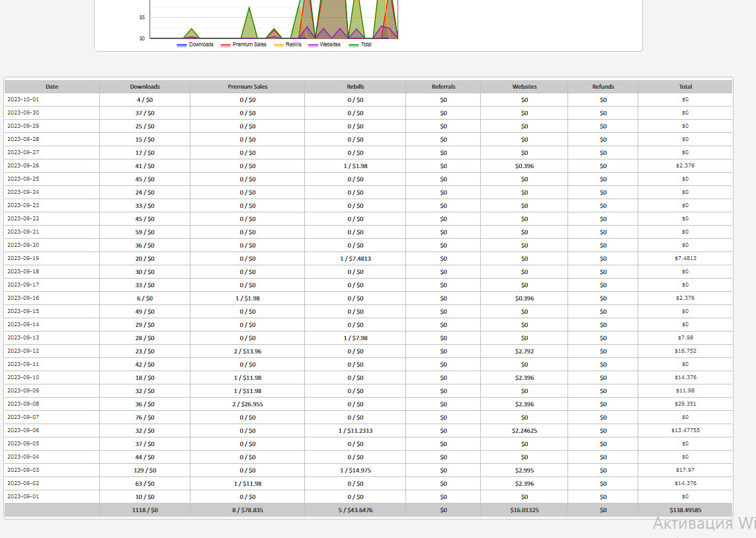Select the 2023-09-01 date cell

pos(52,497)
